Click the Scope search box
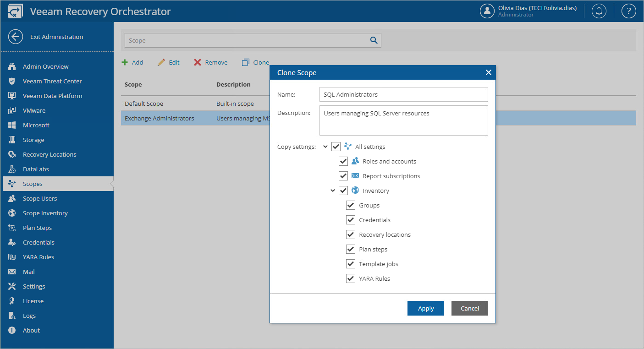Screen dimensions: 644x349 click(253, 40)
